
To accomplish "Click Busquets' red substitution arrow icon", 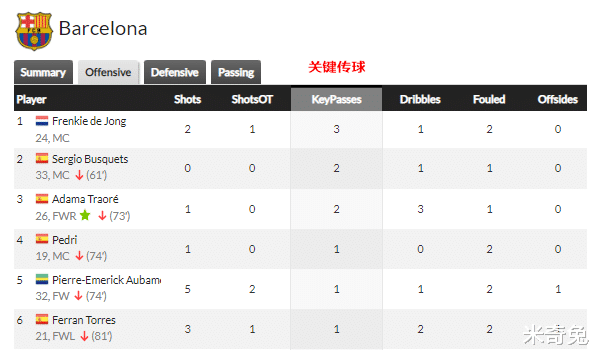I will [79, 175].
